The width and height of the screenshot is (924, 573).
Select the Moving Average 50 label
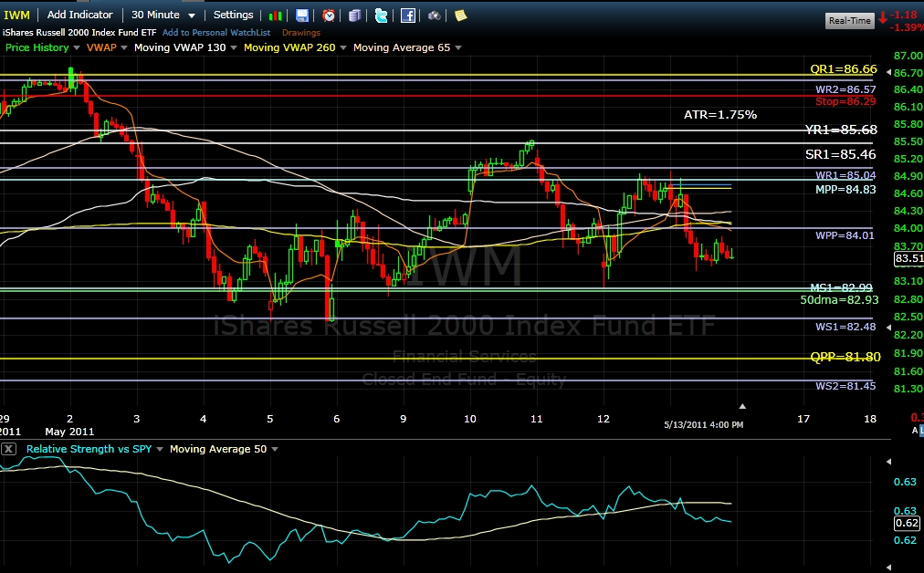click(x=218, y=449)
